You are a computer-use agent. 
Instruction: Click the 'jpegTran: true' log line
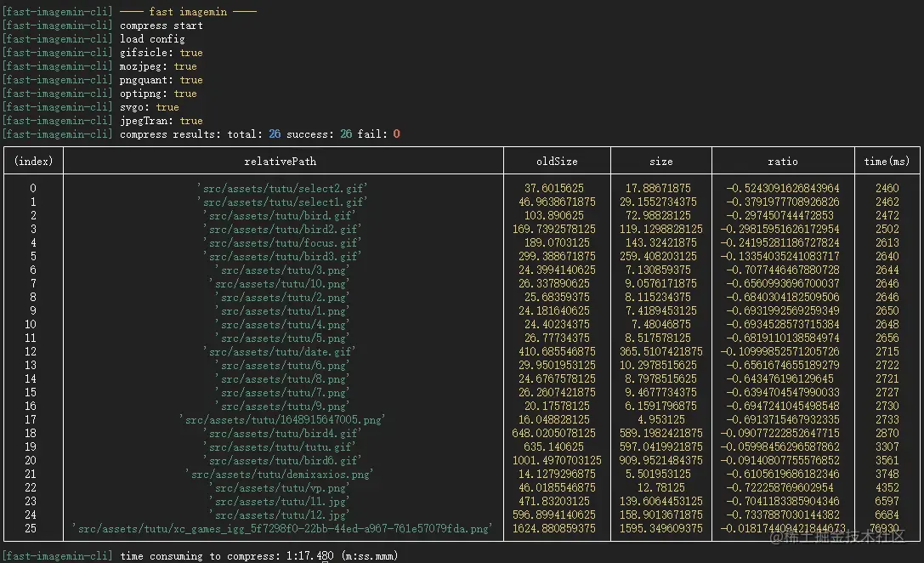(162, 120)
